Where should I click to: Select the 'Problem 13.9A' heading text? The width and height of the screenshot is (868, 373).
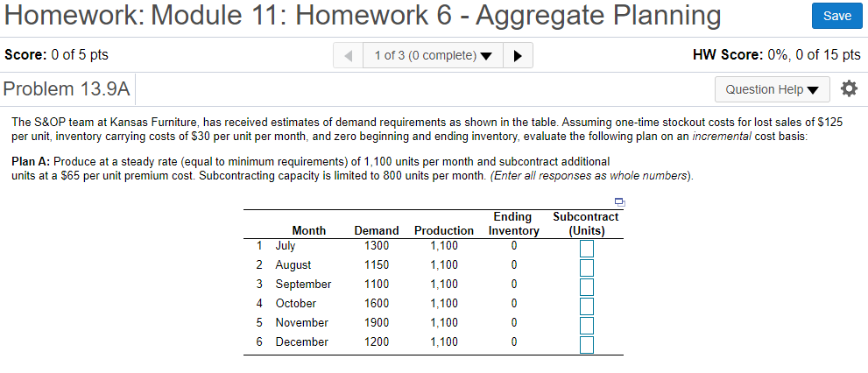click(x=67, y=89)
